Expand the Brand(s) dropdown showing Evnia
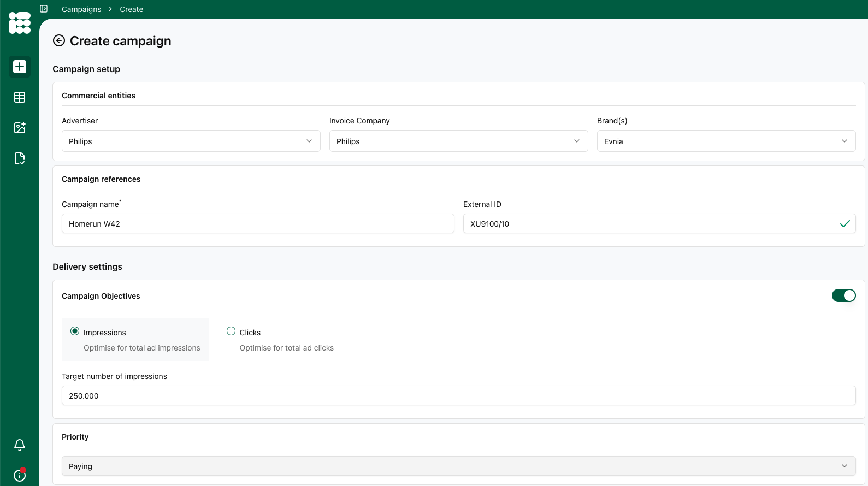The width and height of the screenshot is (868, 486). tap(727, 141)
